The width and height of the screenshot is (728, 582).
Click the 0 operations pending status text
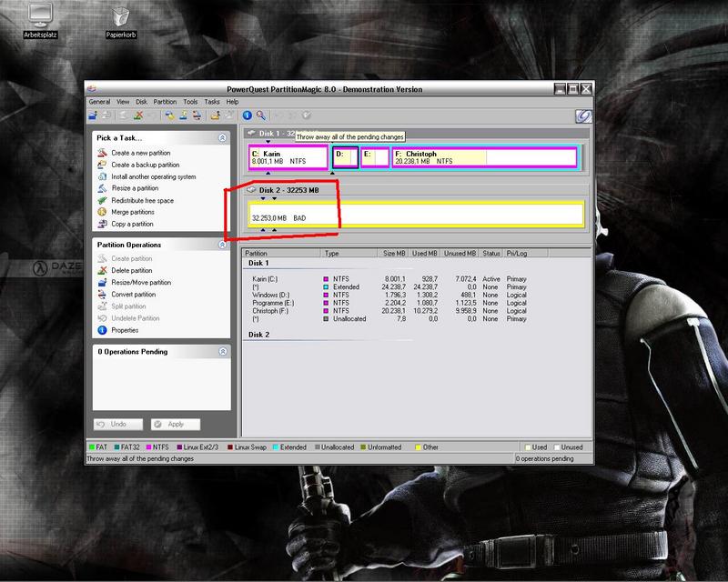(x=545, y=458)
